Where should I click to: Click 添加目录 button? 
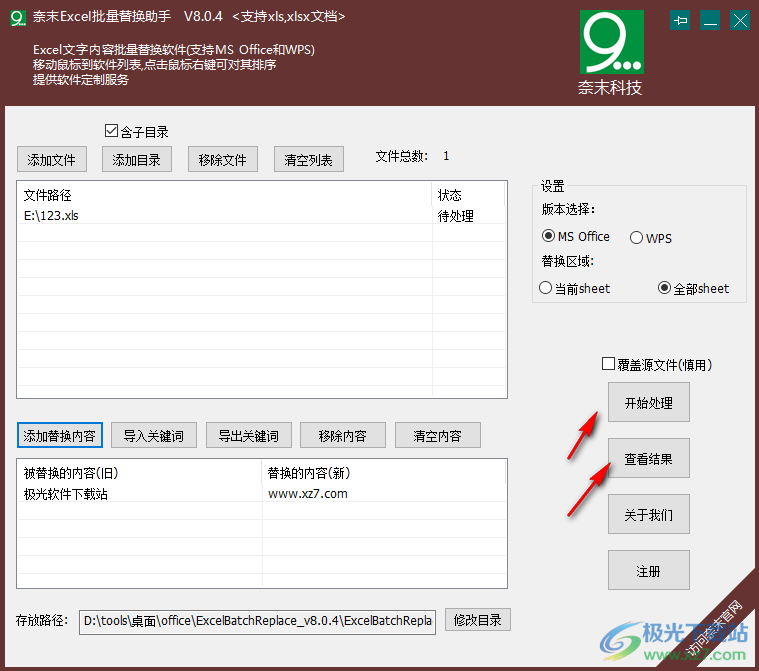pos(137,159)
